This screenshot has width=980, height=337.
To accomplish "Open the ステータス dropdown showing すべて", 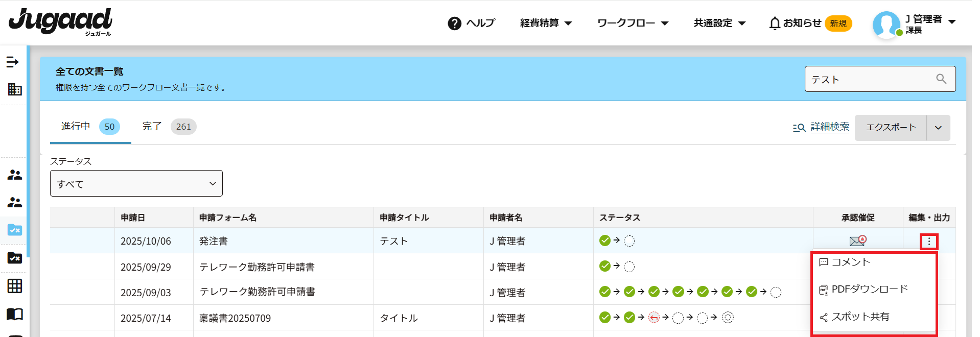I will (x=136, y=183).
